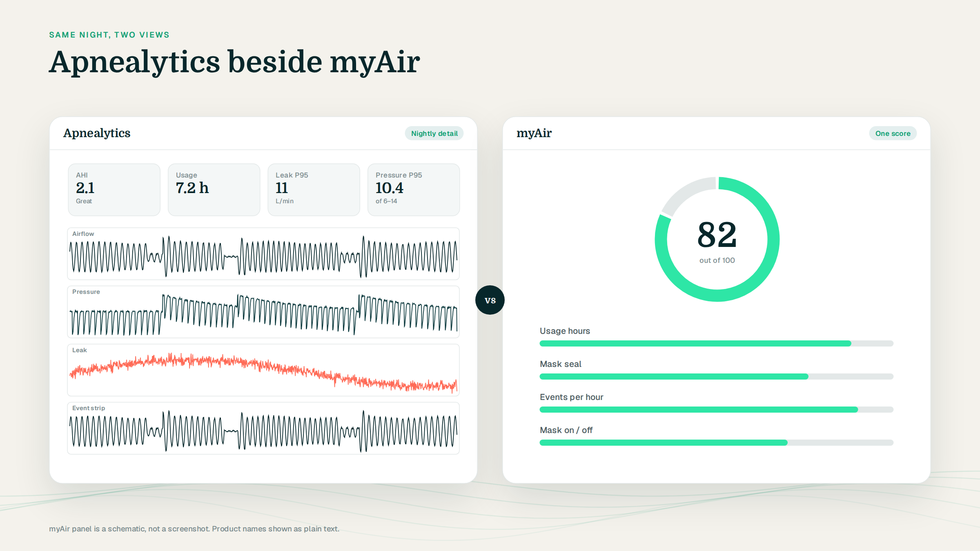Click the schematic disclaimer footnote
The width and height of the screenshot is (980, 551).
click(194, 529)
